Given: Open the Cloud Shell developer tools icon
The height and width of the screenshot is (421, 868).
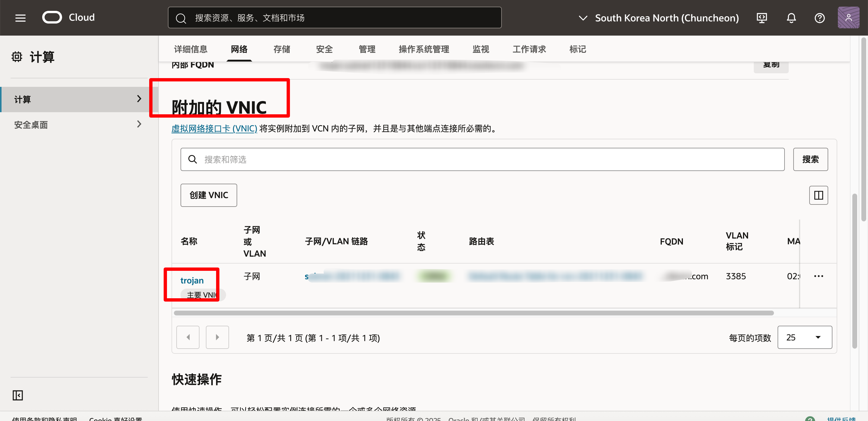Looking at the screenshot, I should [x=762, y=18].
